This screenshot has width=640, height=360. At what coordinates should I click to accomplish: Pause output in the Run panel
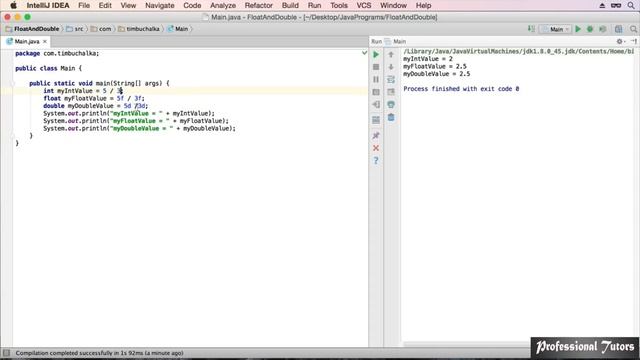pos(376,79)
